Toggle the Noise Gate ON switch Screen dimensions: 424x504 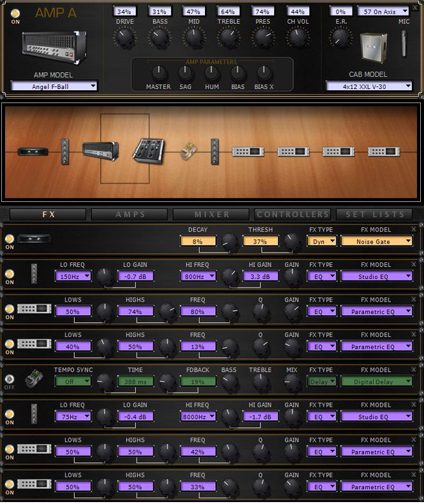tap(9, 238)
